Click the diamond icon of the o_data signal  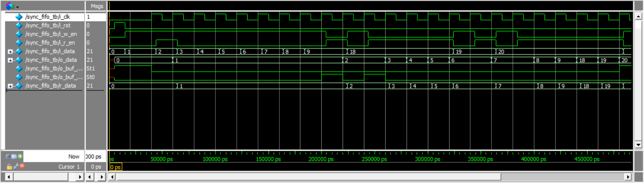point(19,60)
